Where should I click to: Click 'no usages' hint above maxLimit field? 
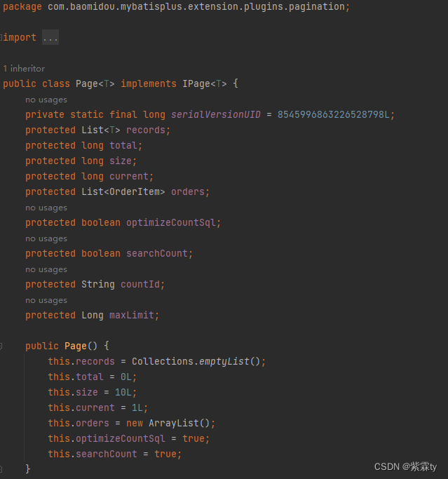[46, 300]
